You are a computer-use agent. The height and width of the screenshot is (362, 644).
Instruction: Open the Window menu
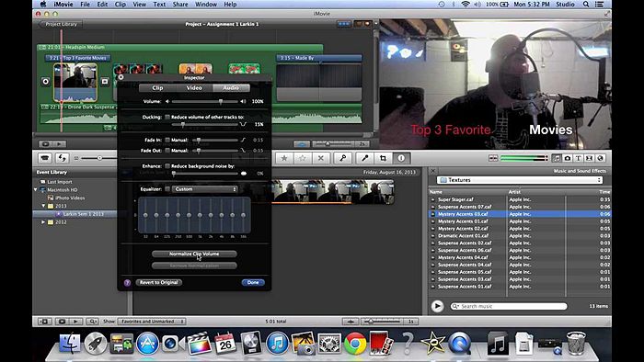[x=206, y=4]
